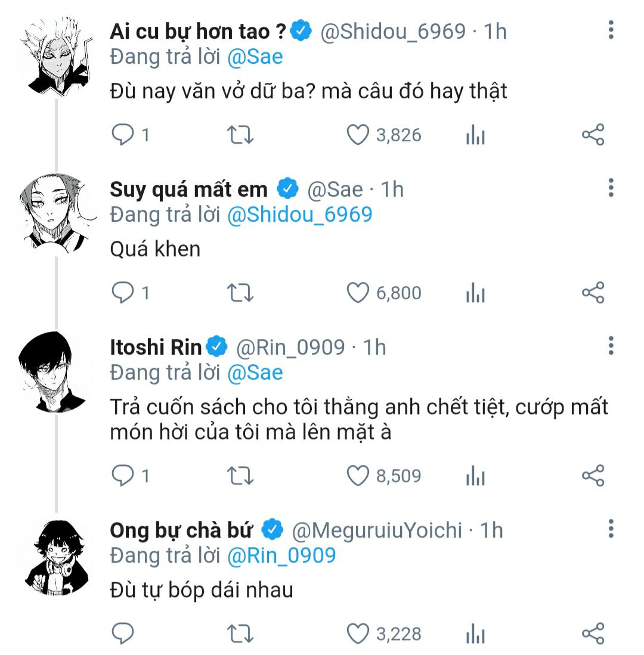
Task: Expand more options for Itoshi Rin's tweet
Action: tap(611, 345)
